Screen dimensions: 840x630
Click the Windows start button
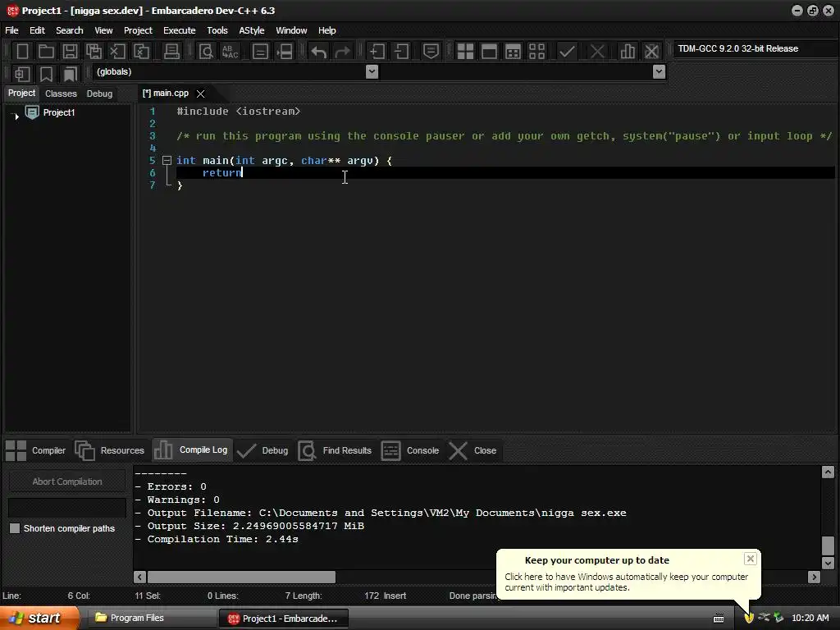[39, 619]
